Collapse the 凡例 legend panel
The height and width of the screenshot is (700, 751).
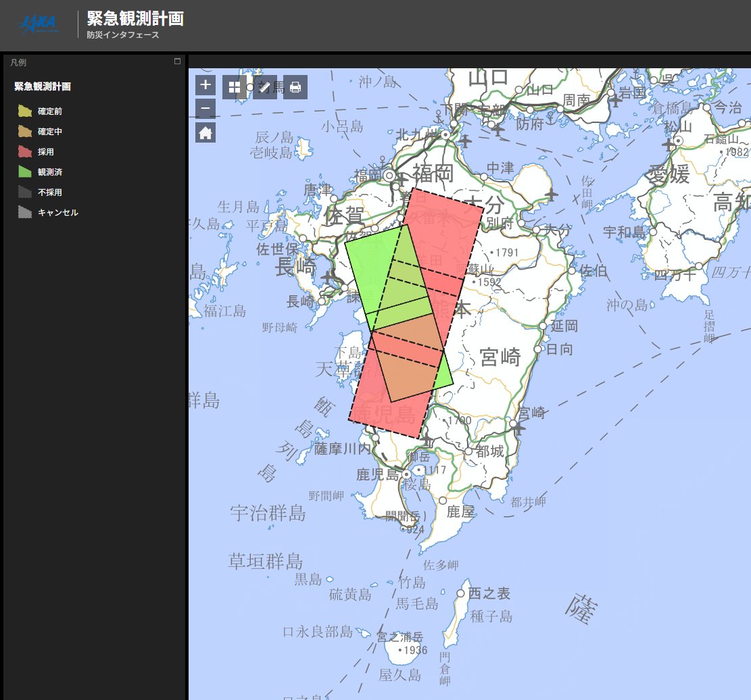pyautogui.click(x=177, y=61)
